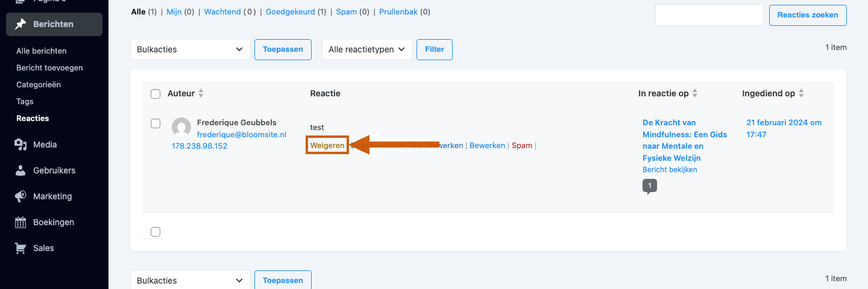Click the Gebruikers user icon
Viewport: 868px width, 289px height.
click(x=20, y=170)
